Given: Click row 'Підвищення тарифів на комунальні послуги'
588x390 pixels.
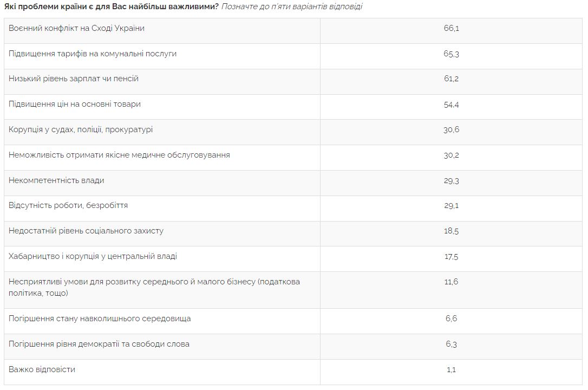Looking at the screenshot, I should click(x=93, y=54).
